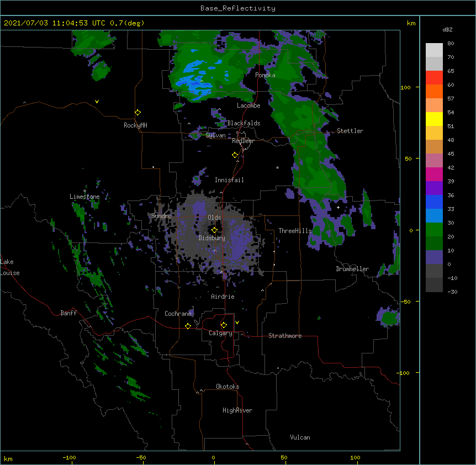Image resolution: width=476 pixels, height=465 pixels.
Task: Click the Limestone label
Action: point(84,197)
